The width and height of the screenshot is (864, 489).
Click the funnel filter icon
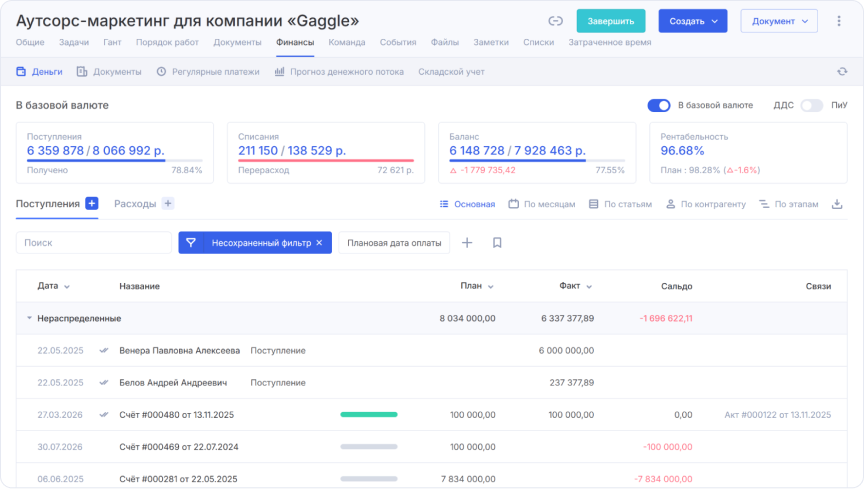coord(191,243)
